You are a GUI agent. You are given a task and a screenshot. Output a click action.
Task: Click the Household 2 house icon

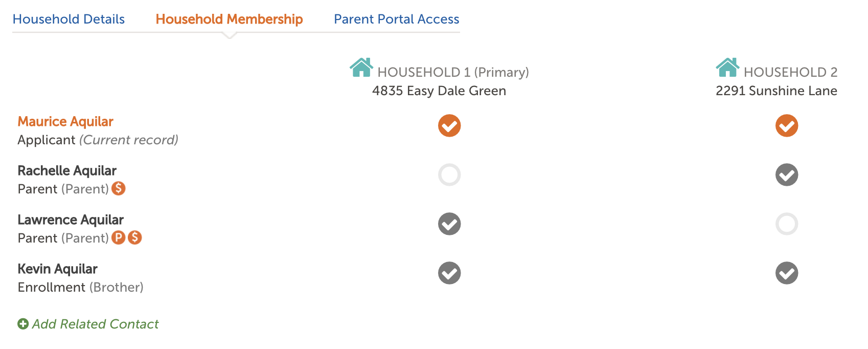[x=727, y=68]
